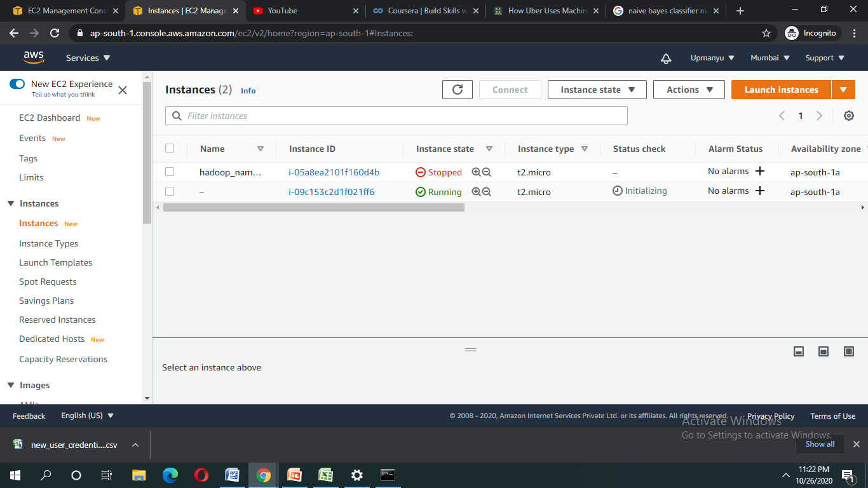The height and width of the screenshot is (488, 868).
Task: Open Actions dropdown button
Action: click(x=689, y=90)
